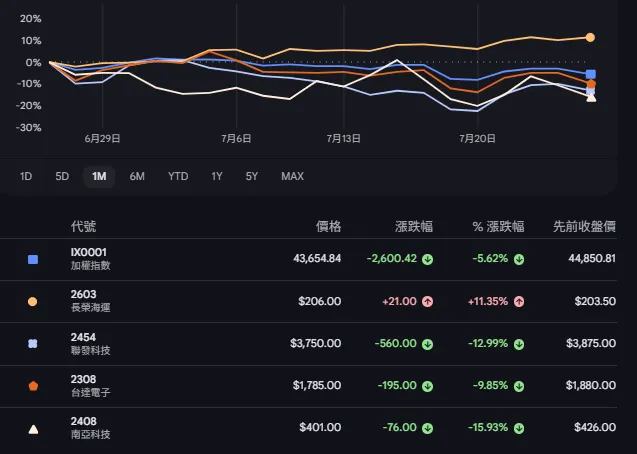The image size is (637, 454).
Task: Click the white triangle 2408 legend icon
Action: tap(33, 429)
